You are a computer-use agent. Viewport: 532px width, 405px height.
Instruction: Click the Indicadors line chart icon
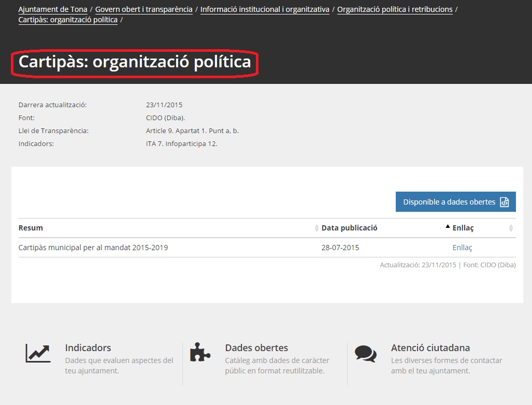[x=38, y=353]
